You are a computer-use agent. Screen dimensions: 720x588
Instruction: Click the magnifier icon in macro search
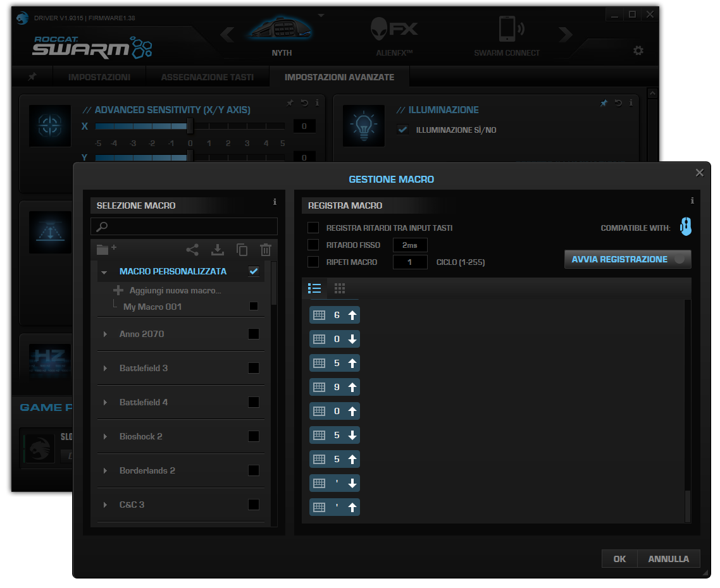point(102,226)
